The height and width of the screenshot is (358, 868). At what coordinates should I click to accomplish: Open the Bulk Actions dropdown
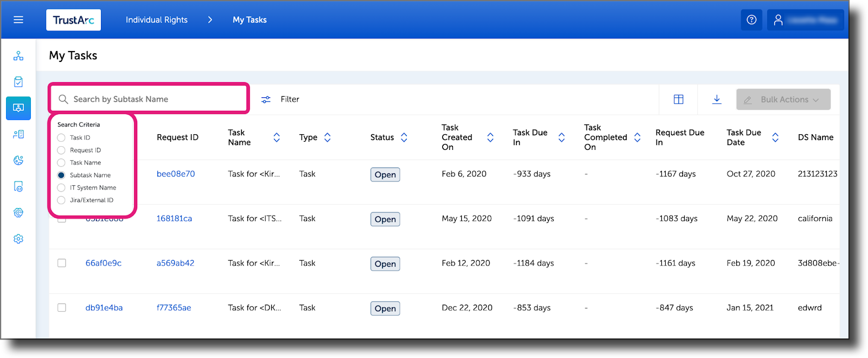[x=783, y=99]
